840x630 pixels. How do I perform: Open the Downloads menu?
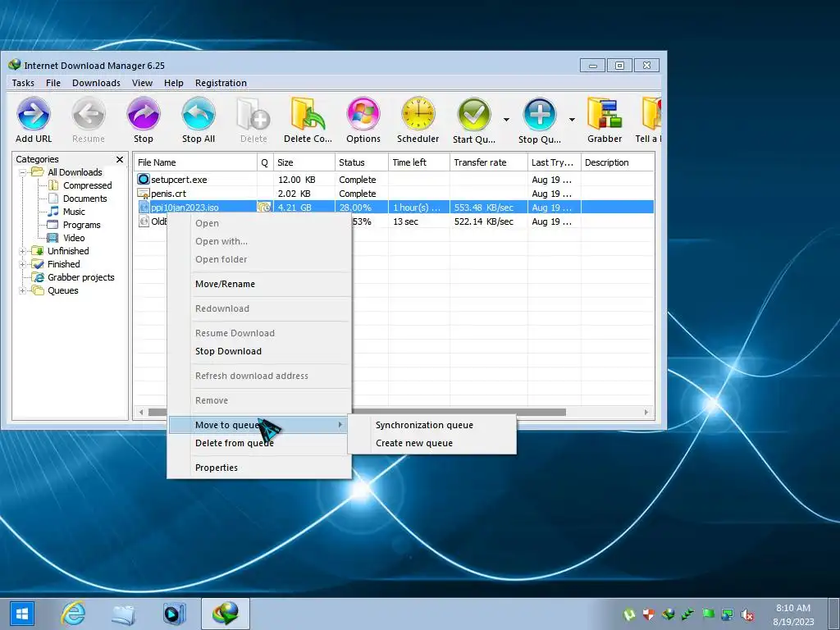point(97,83)
